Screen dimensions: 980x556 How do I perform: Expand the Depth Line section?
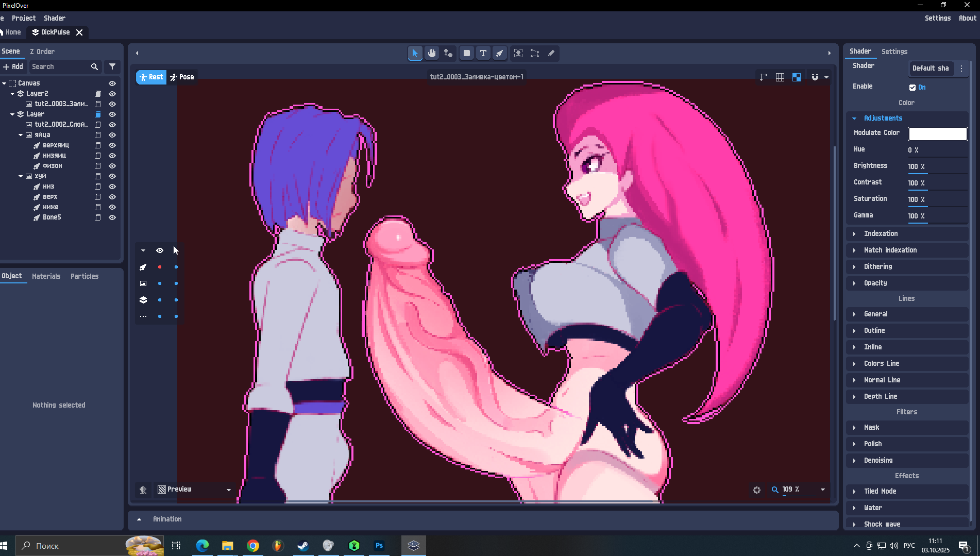[x=907, y=396]
